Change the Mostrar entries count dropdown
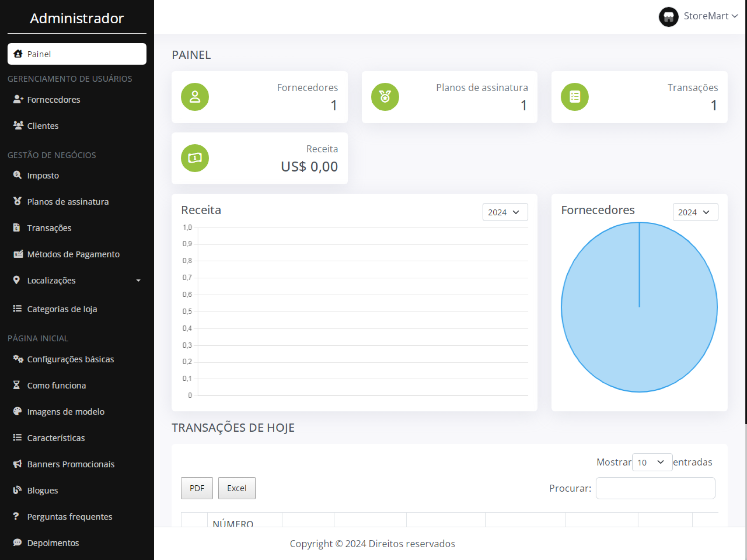Screen dimensions: 747x560 [652, 462]
